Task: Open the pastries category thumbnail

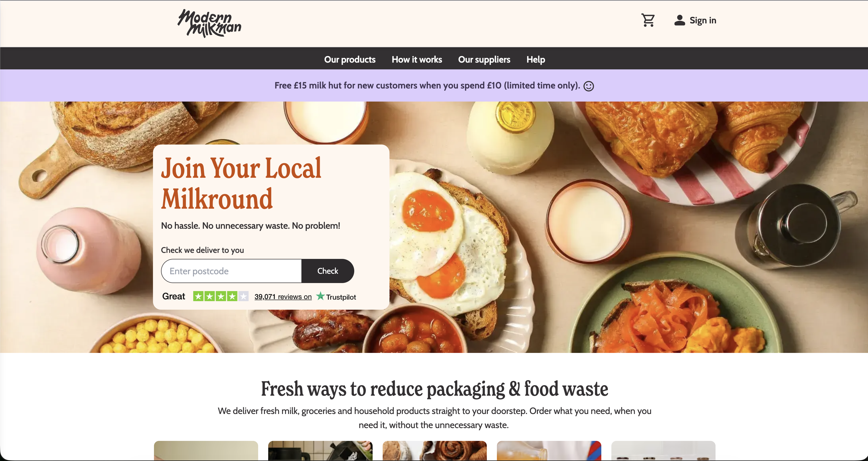Action: click(x=435, y=450)
